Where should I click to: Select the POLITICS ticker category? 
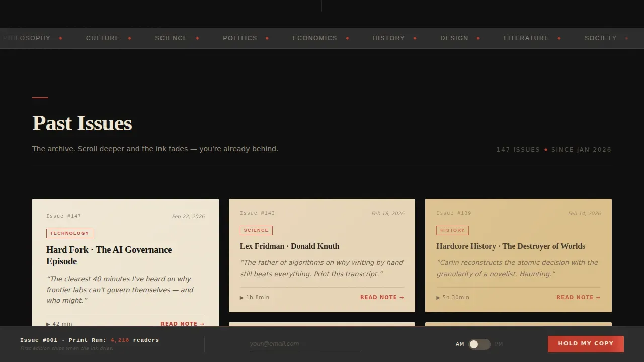tap(240, 38)
